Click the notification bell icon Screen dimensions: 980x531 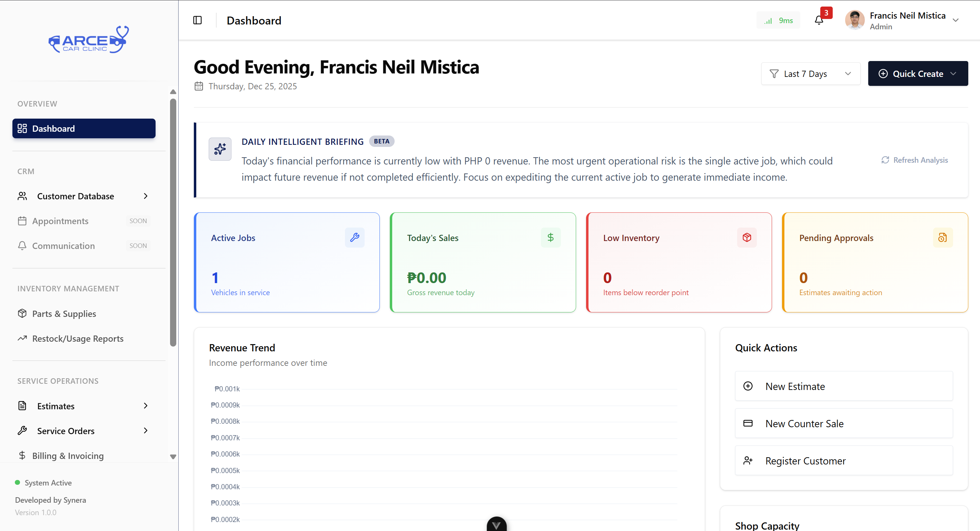coord(819,20)
